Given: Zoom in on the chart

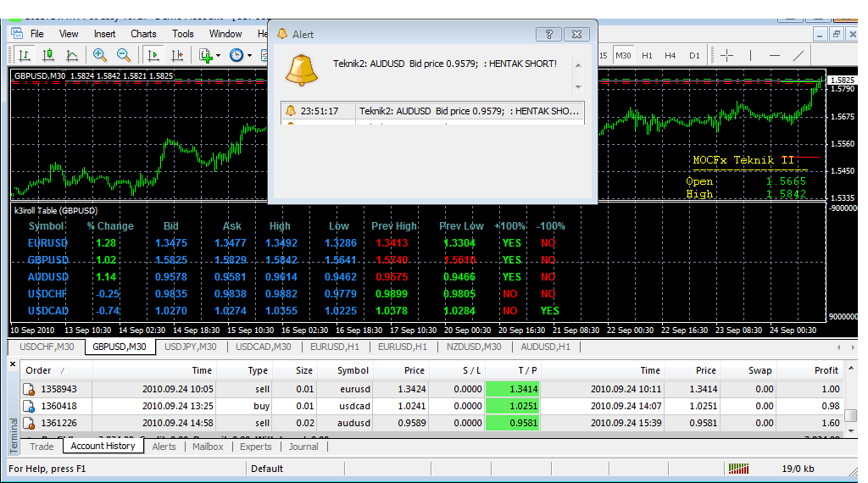Looking at the screenshot, I should [x=100, y=55].
